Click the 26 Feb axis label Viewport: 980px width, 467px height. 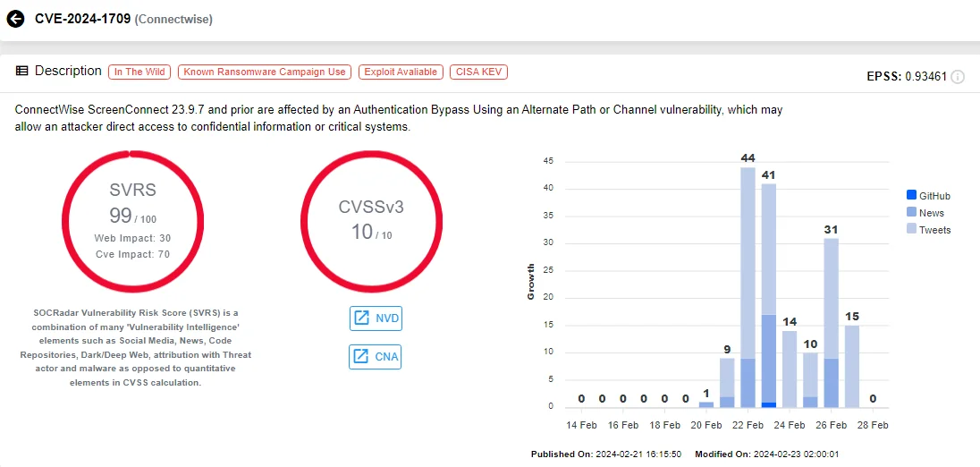[831, 424]
